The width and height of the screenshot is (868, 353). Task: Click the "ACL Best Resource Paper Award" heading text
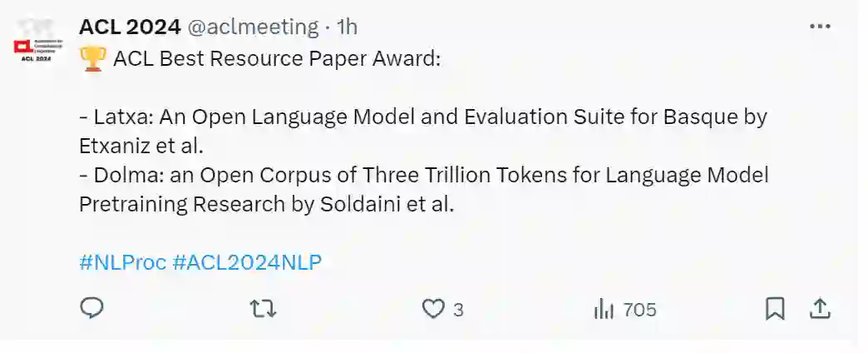click(276, 59)
